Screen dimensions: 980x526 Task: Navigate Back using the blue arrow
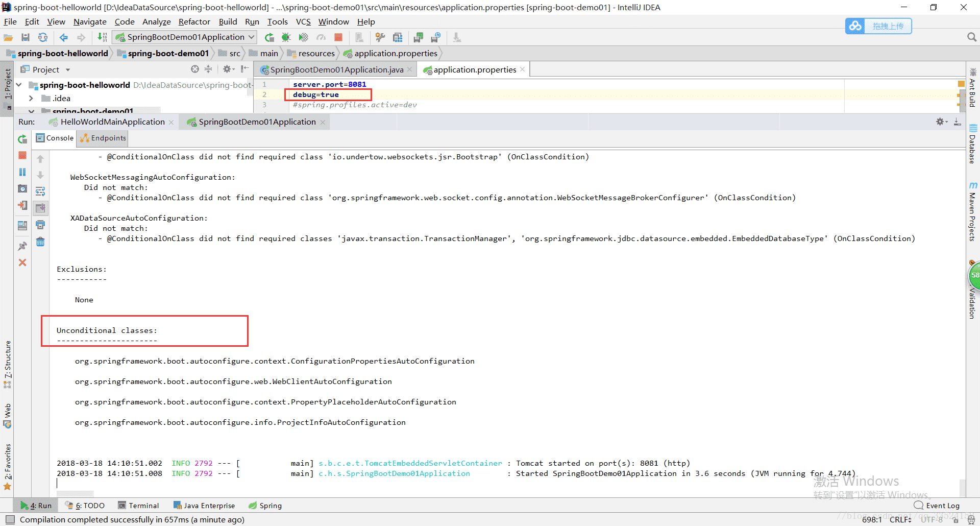coord(64,37)
